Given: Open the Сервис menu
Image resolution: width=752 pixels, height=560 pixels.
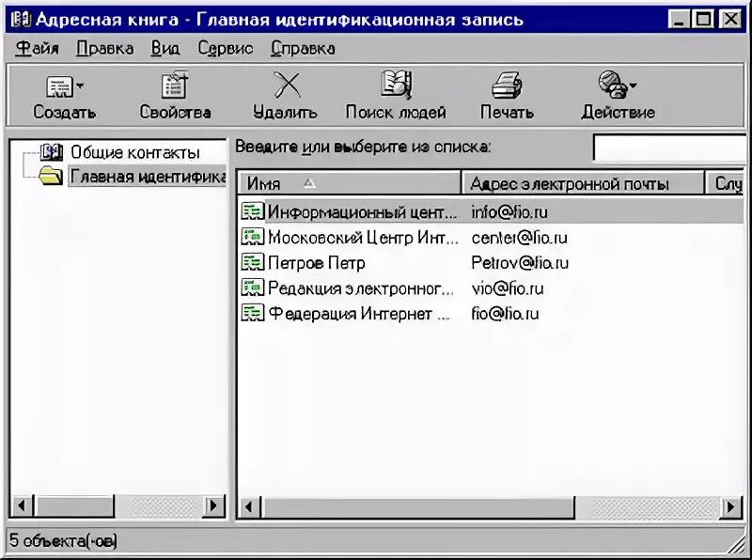Looking at the screenshot, I should click(x=226, y=49).
